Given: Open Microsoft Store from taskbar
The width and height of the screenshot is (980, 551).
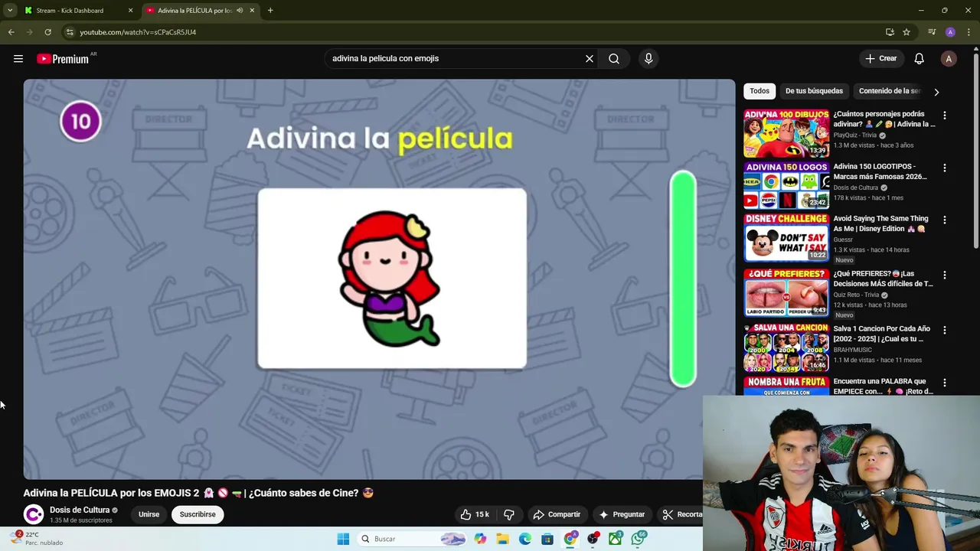Looking at the screenshot, I should click(547, 539).
